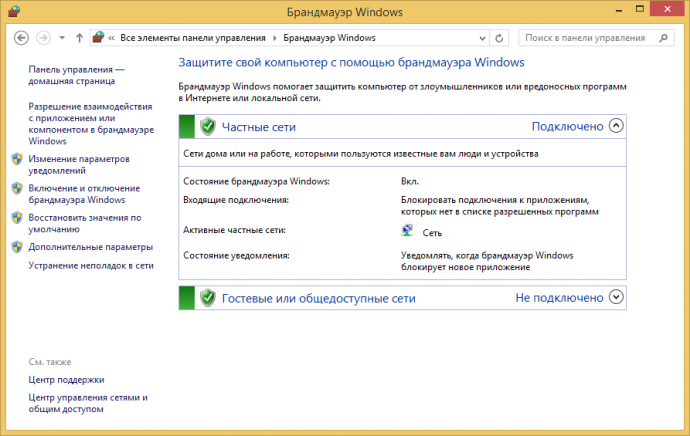The image size is (690, 436).
Task: Expand guest or public networks chevron
Action: pyautogui.click(x=616, y=297)
